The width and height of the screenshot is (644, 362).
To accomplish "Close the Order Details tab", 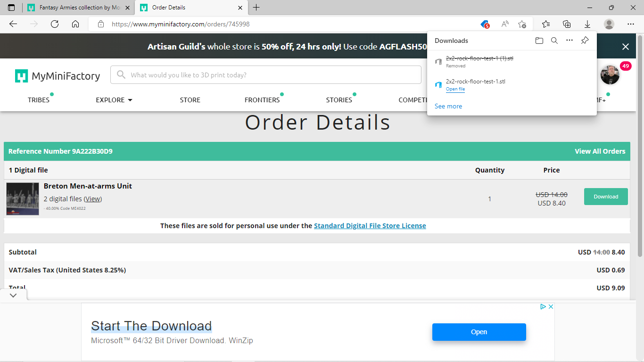I will [240, 8].
